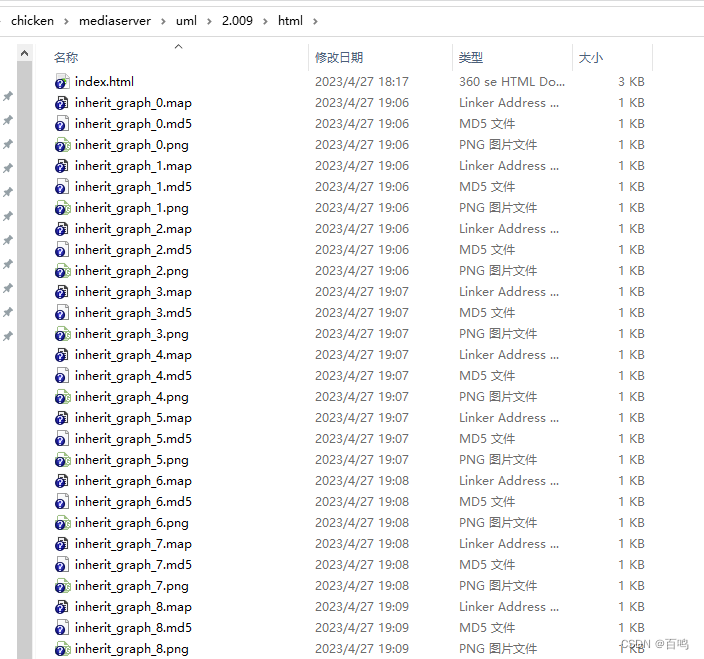The height and width of the screenshot is (659, 704).
Task: Click the inherit_graph_4.md5 file icon
Action: click(x=62, y=376)
